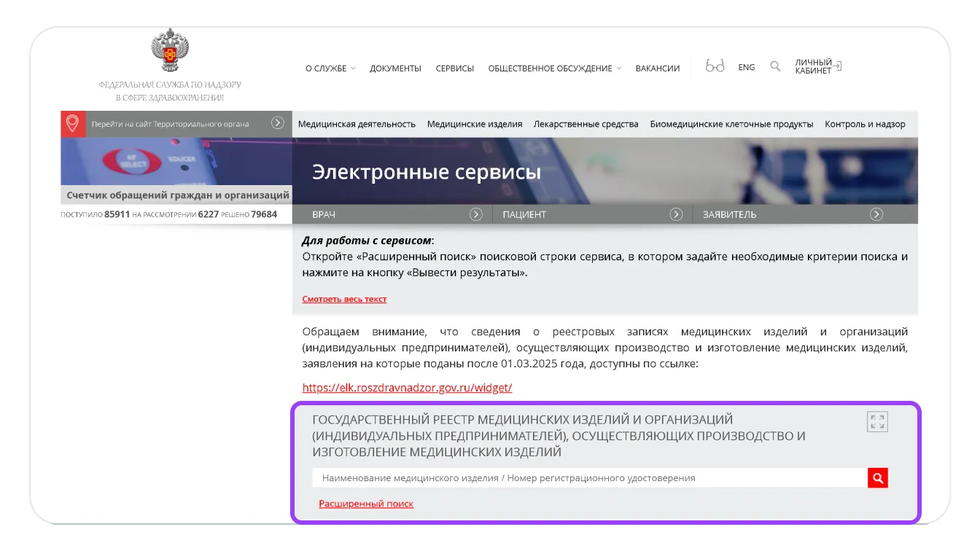
Task: Open the visually impaired glasses icon
Action: tap(715, 66)
